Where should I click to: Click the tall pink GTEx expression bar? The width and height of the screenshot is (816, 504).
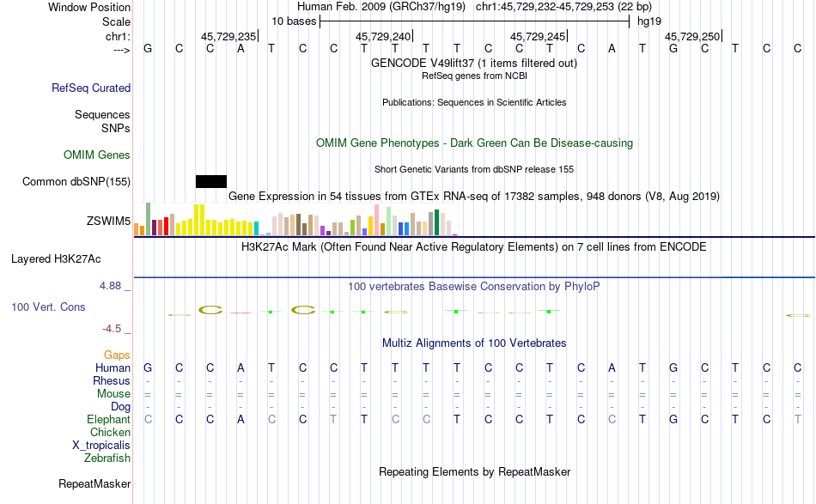tap(377, 220)
